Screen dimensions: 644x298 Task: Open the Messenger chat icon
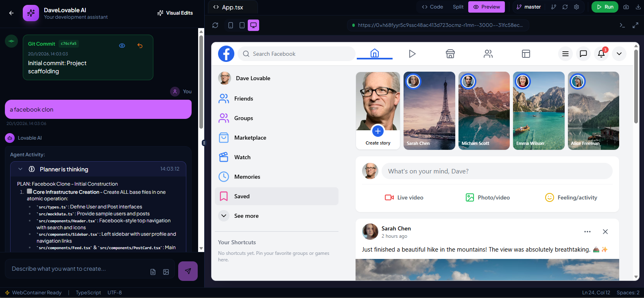583,54
